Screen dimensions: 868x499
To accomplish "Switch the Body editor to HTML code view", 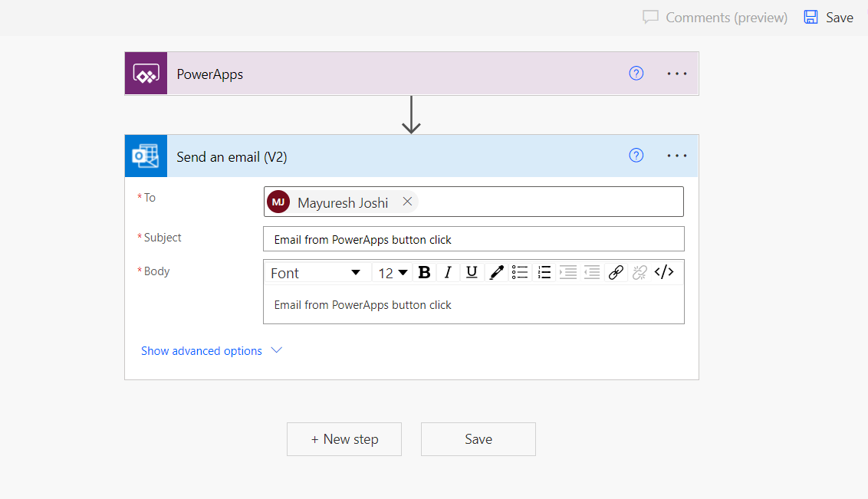I will (x=664, y=272).
